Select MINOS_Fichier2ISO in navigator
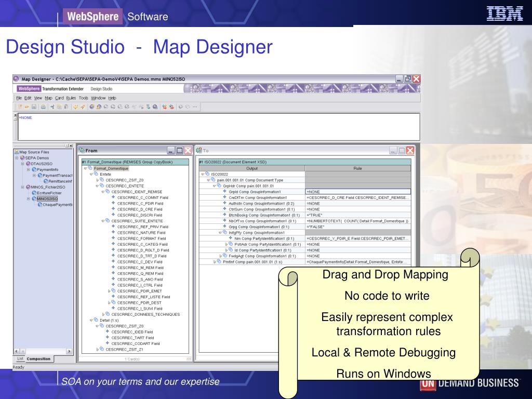Image resolution: width=532 pixels, height=399 pixels. click(48, 187)
